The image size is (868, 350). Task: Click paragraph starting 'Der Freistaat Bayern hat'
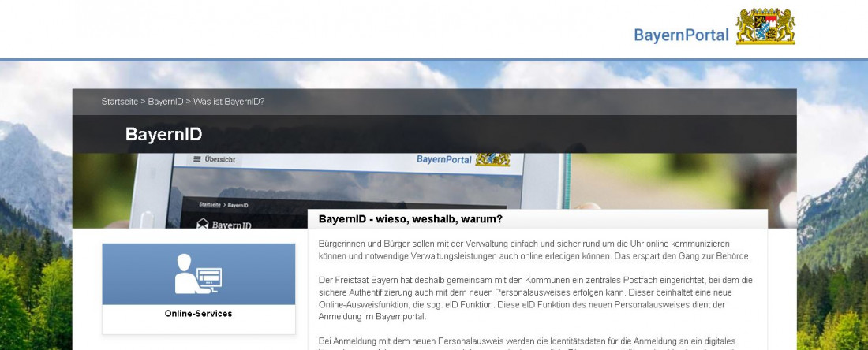point(535,299)
